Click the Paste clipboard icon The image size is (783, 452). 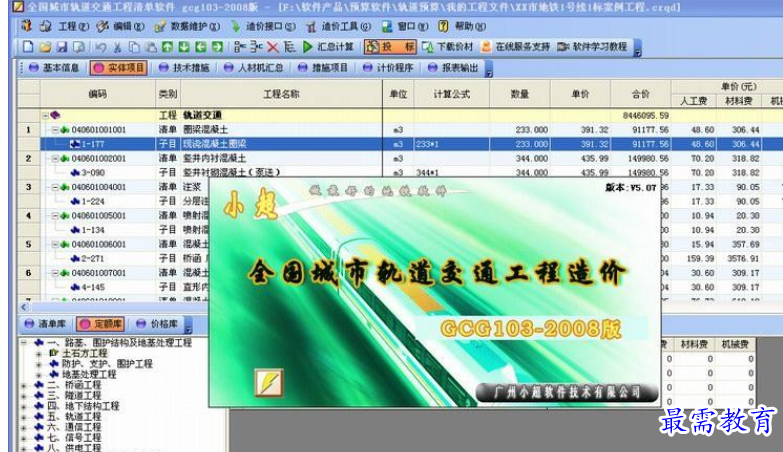pyautogui.click(x=151, y=47)
